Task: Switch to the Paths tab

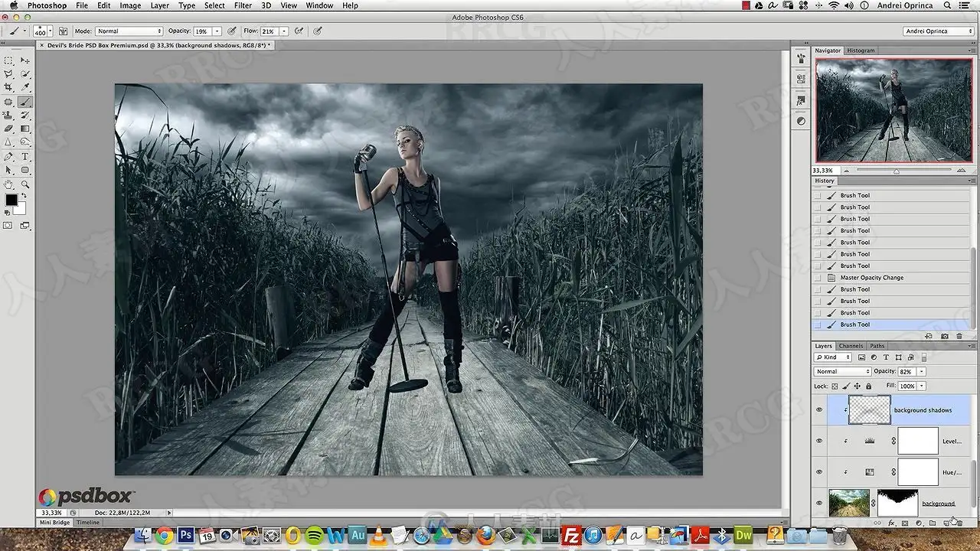Action: 877,346
